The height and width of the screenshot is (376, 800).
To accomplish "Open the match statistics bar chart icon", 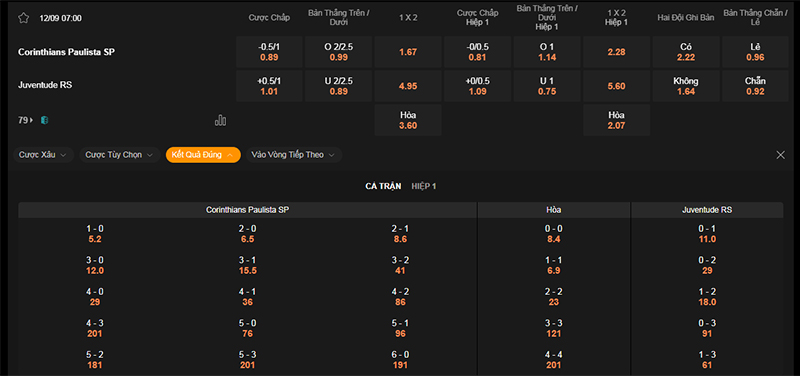I will 220,120.
